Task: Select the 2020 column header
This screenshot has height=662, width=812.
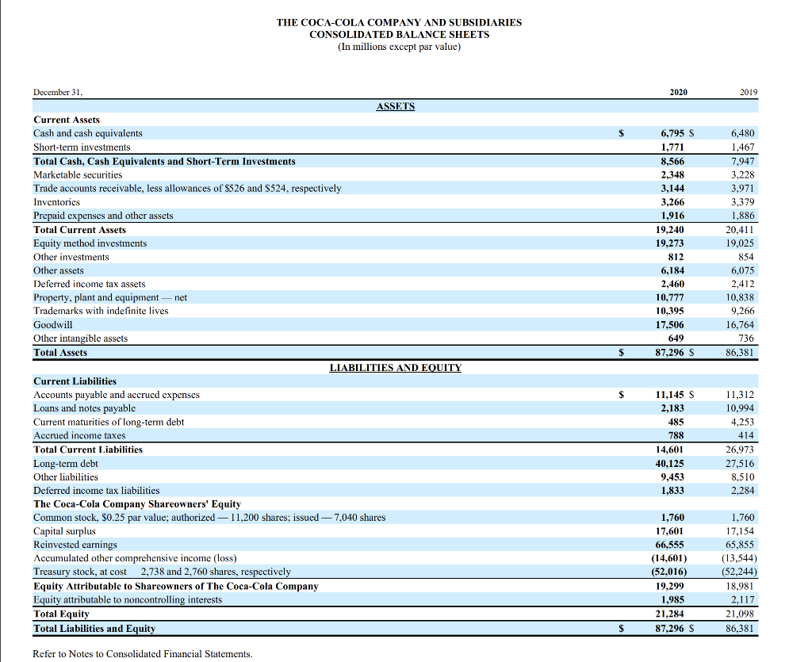Action: click(x=678, y=91)
